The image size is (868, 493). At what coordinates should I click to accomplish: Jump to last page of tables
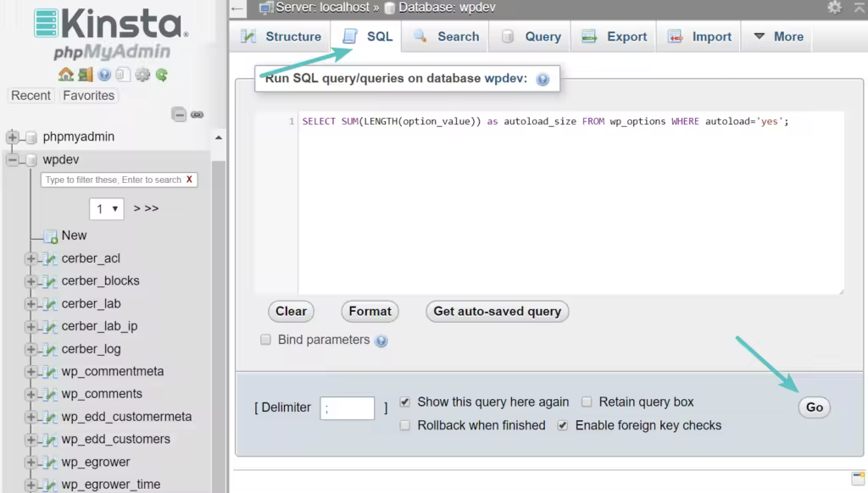tap(152, 208)
